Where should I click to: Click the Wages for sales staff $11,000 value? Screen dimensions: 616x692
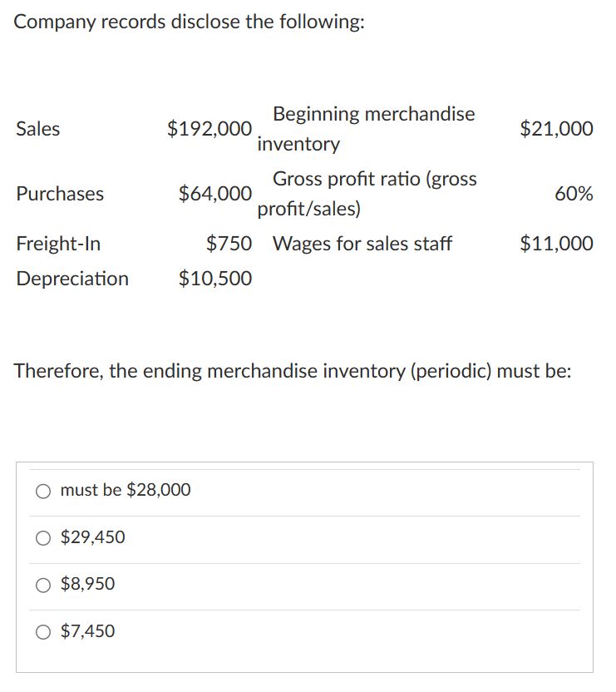click(557, 244)
